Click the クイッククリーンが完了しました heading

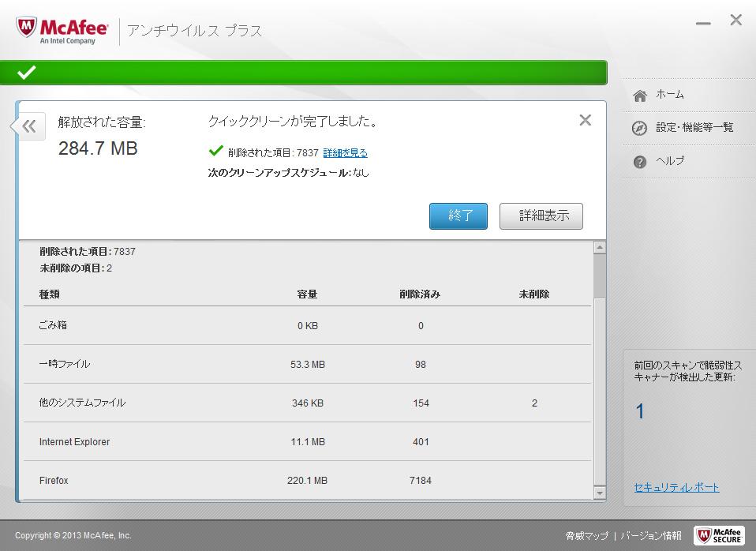[x=292, y=121]
